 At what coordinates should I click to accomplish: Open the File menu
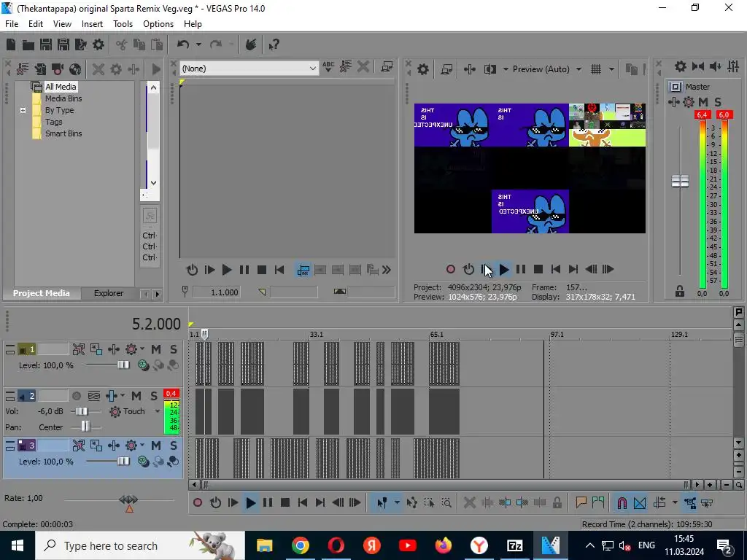12,24
